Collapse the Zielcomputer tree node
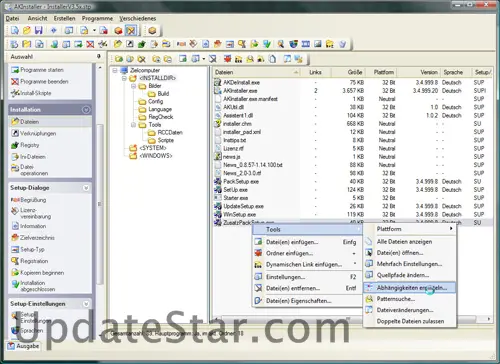Viewport: 500px width, 364px height. (115, 70)
